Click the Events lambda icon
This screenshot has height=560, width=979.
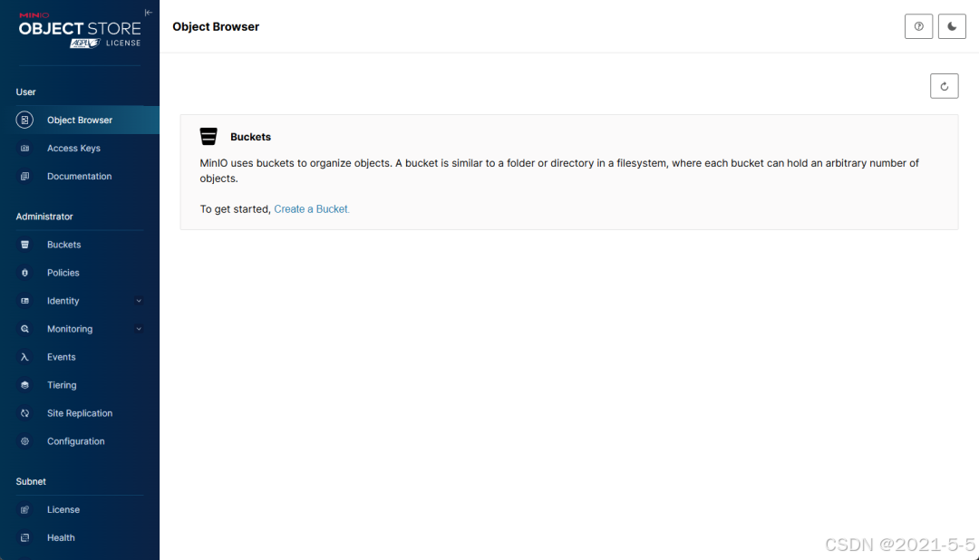(x=24, y=356)
